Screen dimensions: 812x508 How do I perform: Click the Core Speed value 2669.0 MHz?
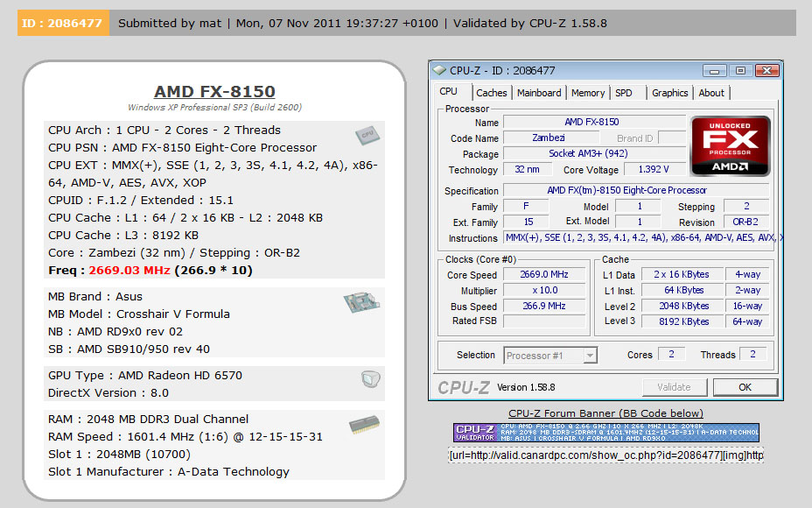(544, 274)
